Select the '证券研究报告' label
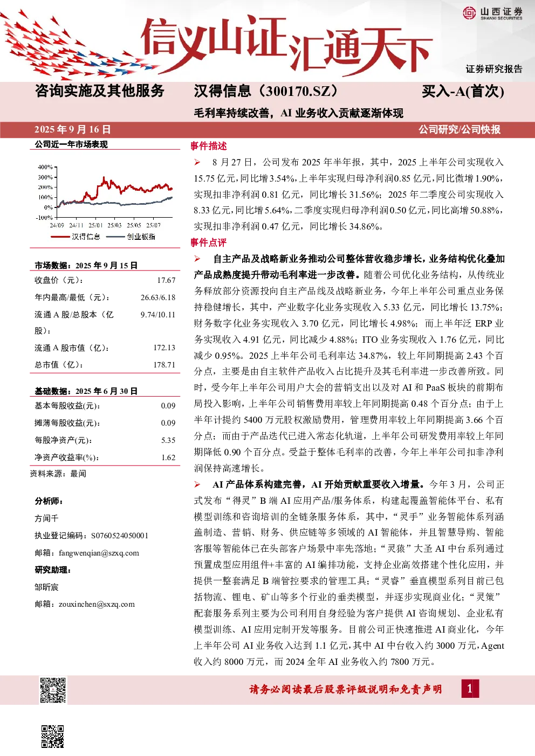535x756 pixels. [x=494, y=69]
